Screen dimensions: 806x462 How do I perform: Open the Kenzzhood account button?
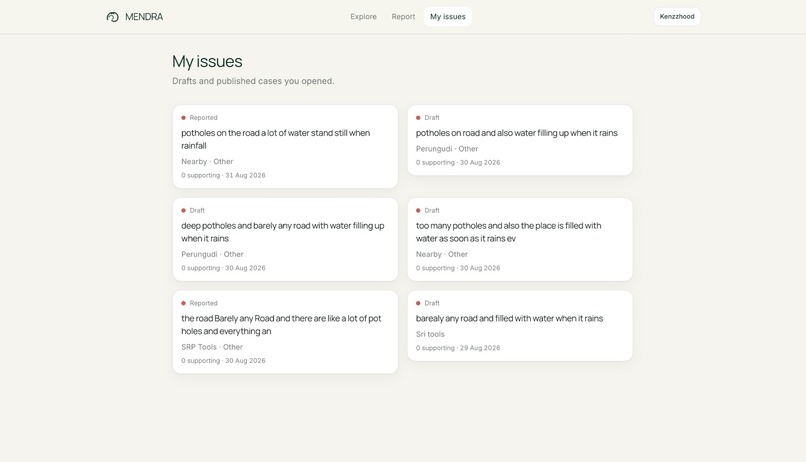click(x=677, y=16)
